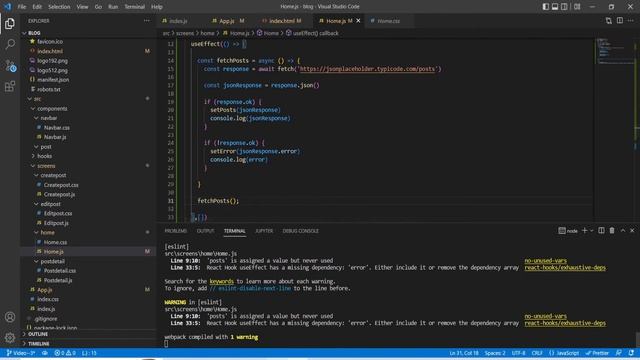Open the Selection menu
This screenshot has height=360, width=640.
[x=59, y=7]
